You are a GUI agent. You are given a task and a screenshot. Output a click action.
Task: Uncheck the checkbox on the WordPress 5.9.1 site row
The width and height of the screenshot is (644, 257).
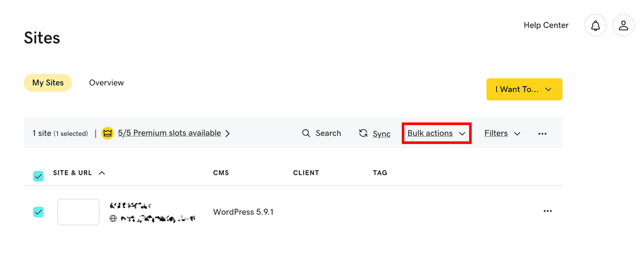click(38, 212)
